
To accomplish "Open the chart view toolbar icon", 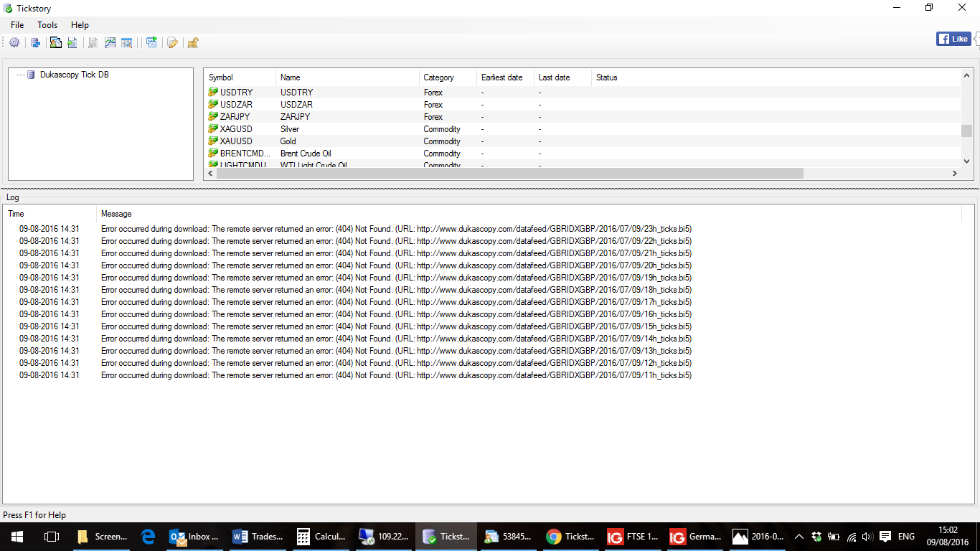I will pos(110,43).
